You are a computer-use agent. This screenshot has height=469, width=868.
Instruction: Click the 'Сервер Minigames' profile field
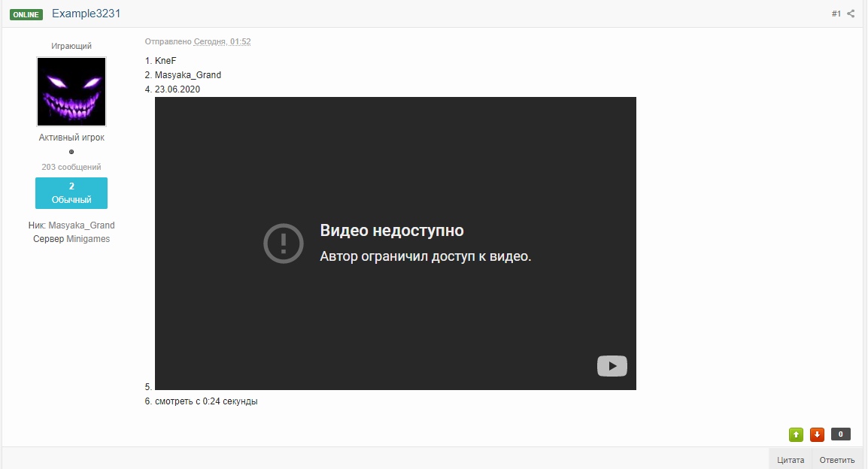71,239
